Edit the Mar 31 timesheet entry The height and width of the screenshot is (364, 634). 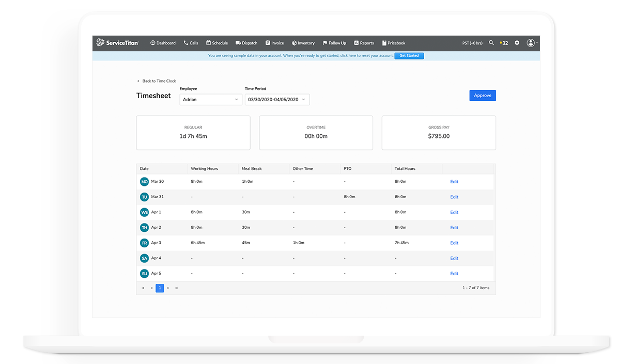click(454, 197)
